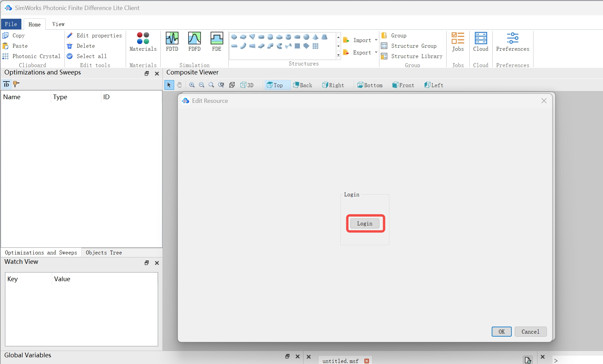603x364 pixels.
Task: Expand the full structures gallery
Action: click(338, 55)
